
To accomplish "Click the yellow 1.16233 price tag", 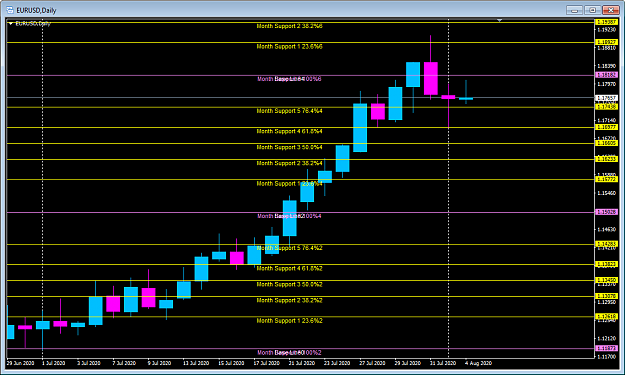I will click(606, 159).
